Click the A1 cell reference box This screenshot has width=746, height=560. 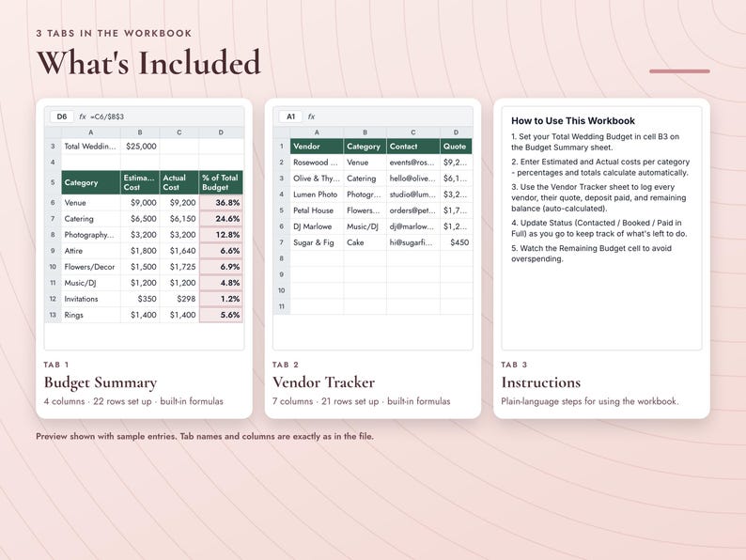click(x=290, y=117)
